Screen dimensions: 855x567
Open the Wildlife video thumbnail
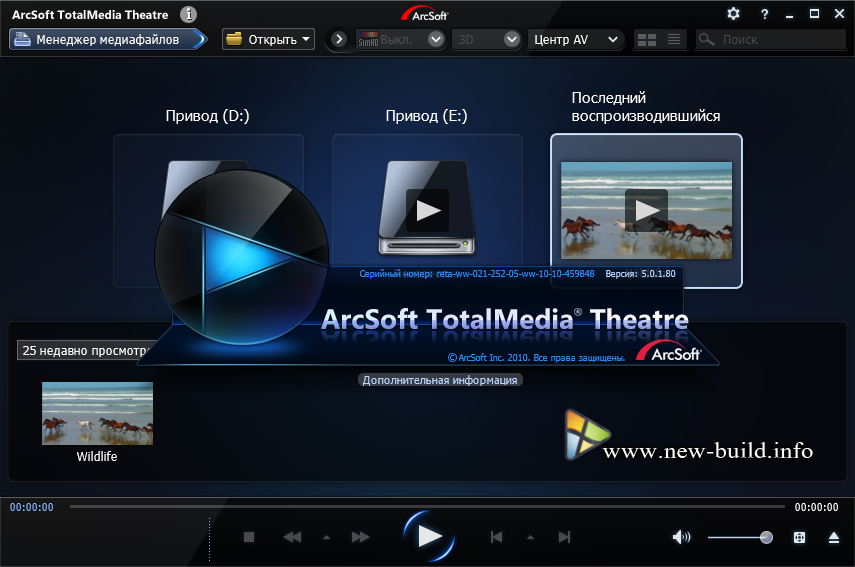[x=97, y=413]
